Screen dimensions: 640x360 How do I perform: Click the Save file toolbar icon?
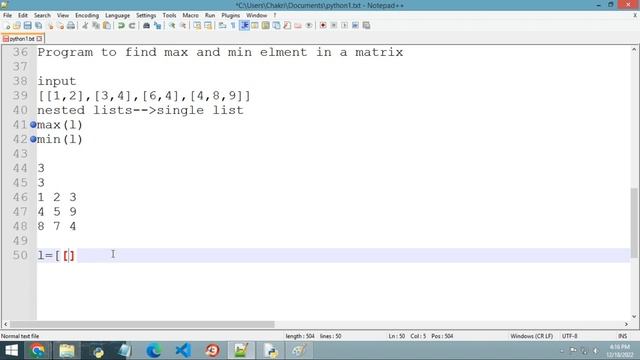[x=27, y=26]
